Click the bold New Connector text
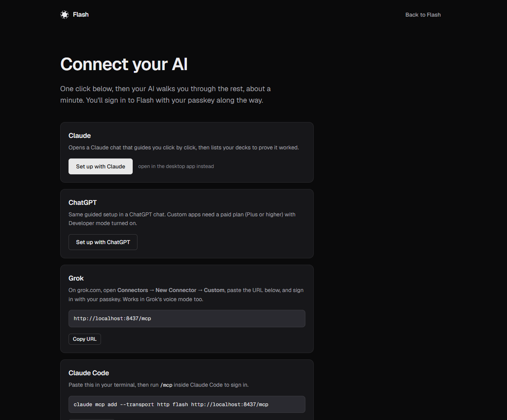 click(x=176, y=290)
